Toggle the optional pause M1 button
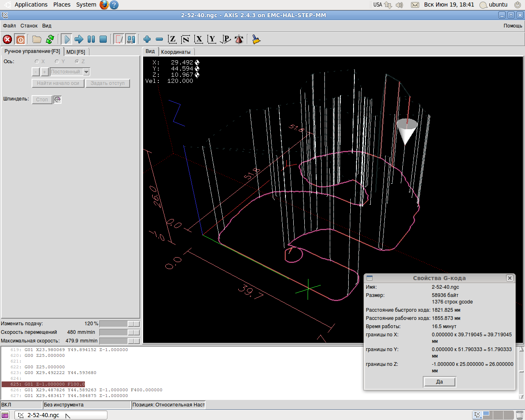This screenshot has height=420, width=525. pos(131,39)
